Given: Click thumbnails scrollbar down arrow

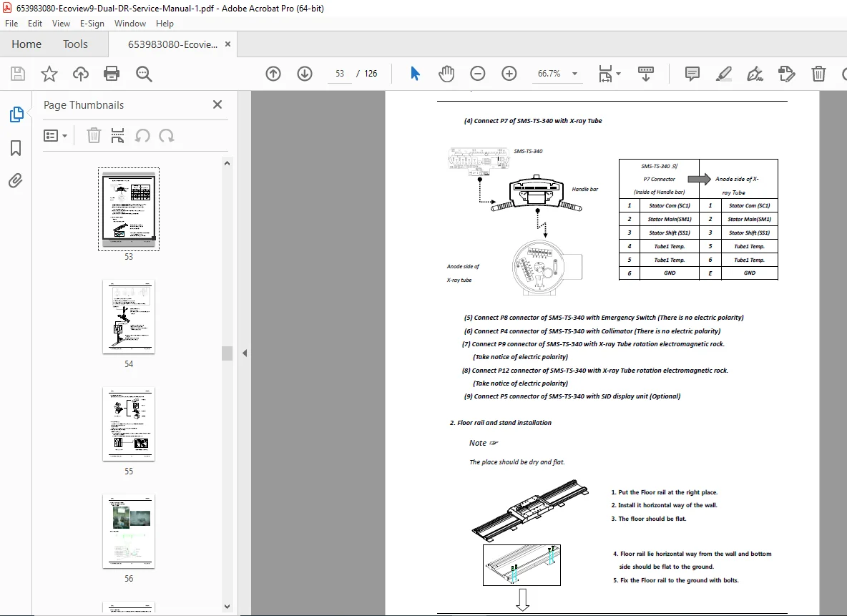Looking at the screenshot, I should coord(227,606).
